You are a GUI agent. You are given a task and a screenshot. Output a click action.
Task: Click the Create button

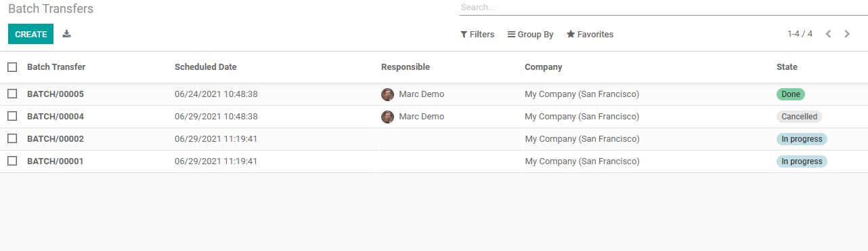pyautogui.click(x=30, y=34)
